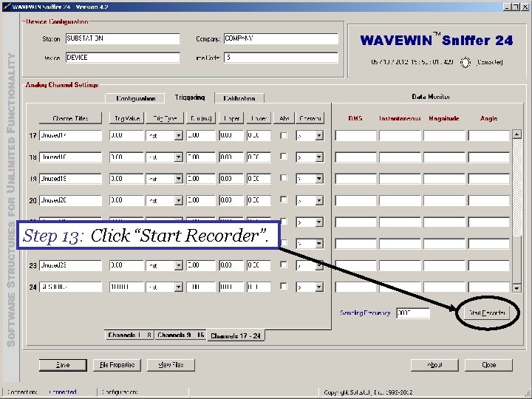Click Upper value field for channel 23
The height and width of the screenshot is (399, 532).
pyautogui.click(x=231, y=265)
